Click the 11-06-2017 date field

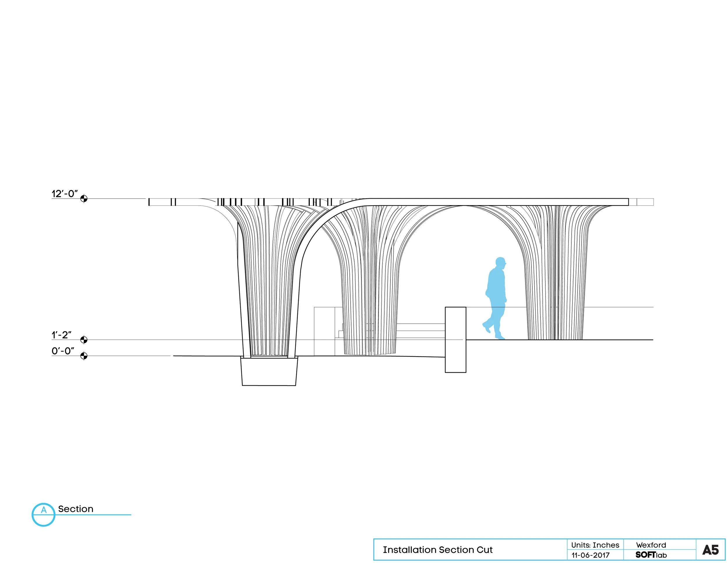[590, 555]
